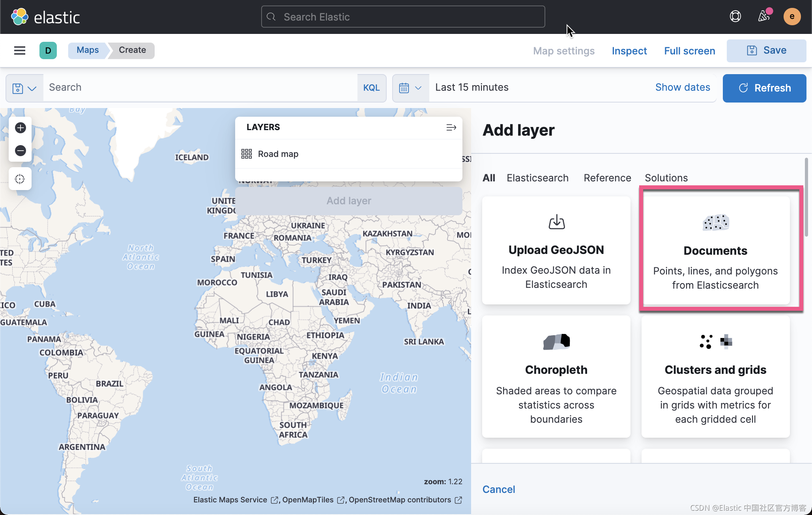Click the Refresh button

click(764, 88)
